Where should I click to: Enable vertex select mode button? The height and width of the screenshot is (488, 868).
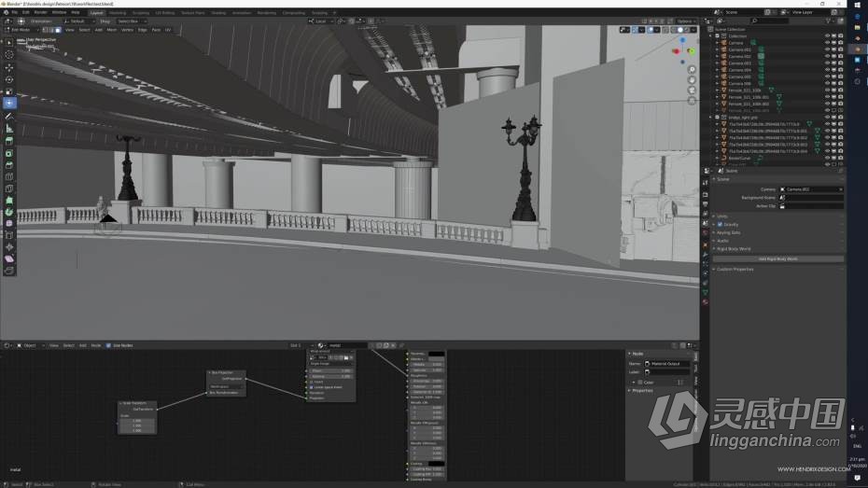[x=46, y=30]
